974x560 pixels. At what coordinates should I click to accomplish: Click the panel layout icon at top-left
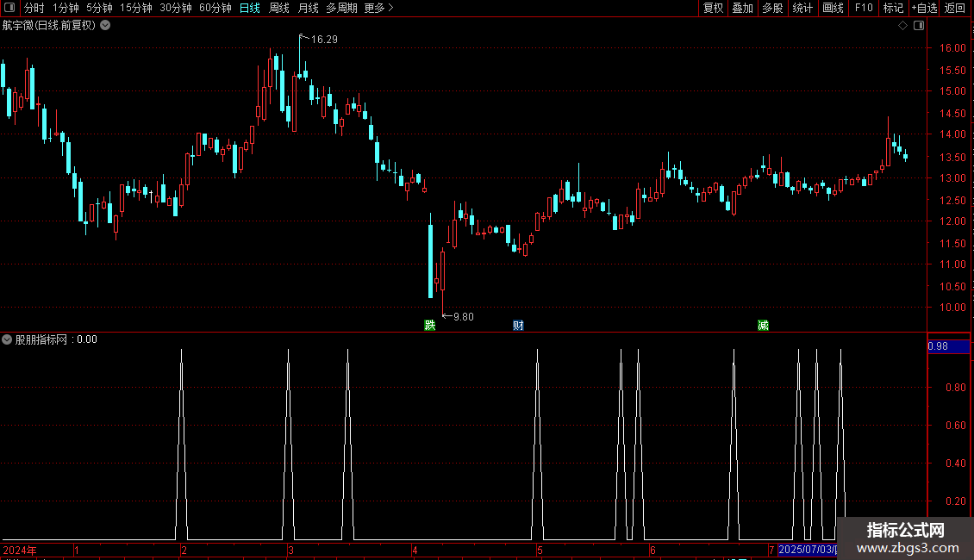(x=9, y=8)
